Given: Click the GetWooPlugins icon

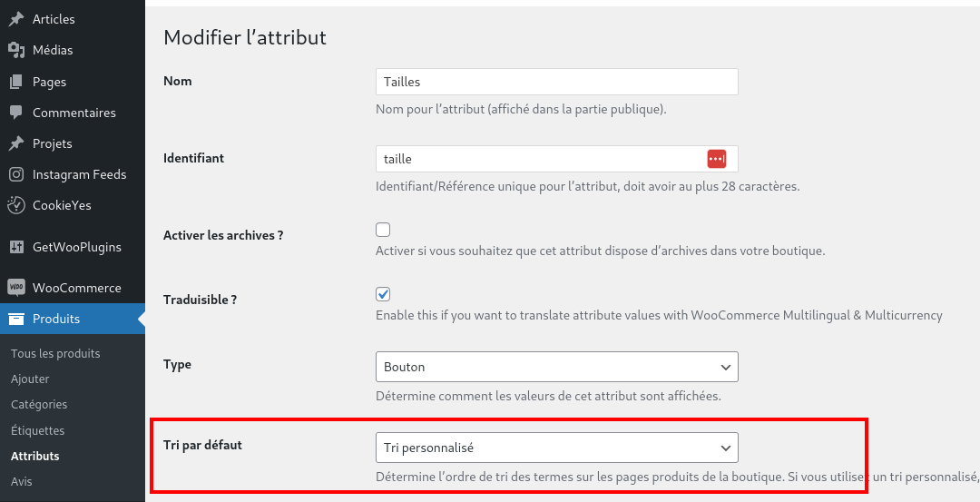Looking at the screenshot, I should (x=16, y=247).
